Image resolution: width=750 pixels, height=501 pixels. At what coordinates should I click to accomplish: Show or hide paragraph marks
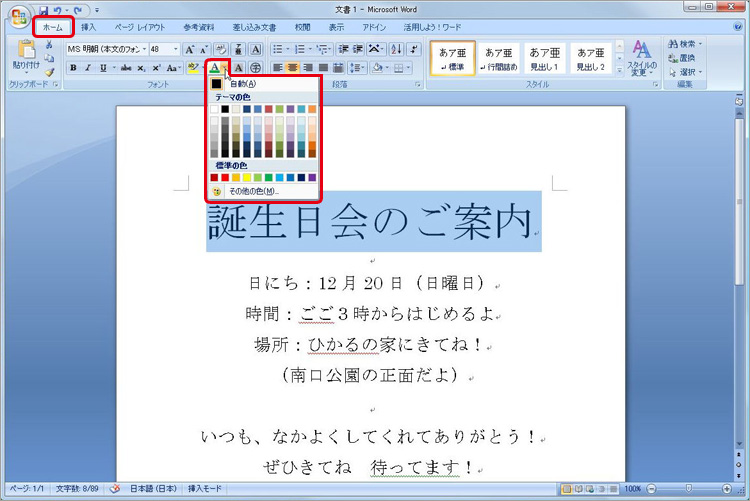[x=414, y=49]
